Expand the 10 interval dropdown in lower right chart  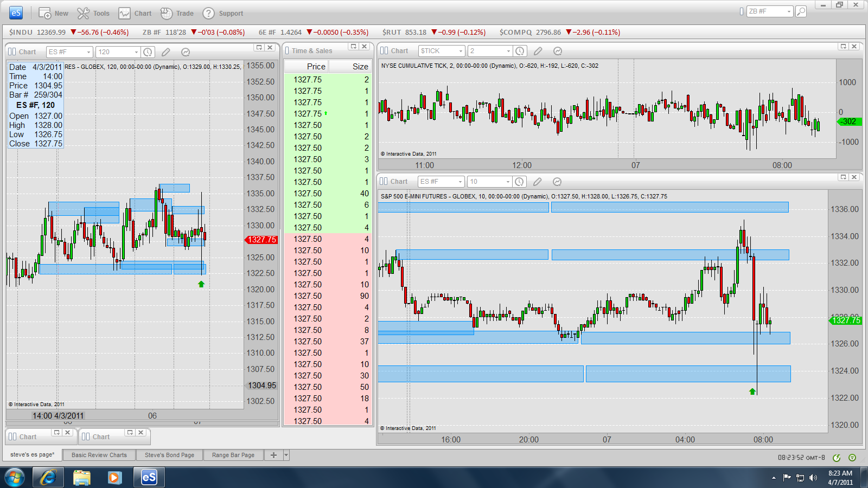tap(508, 182)
